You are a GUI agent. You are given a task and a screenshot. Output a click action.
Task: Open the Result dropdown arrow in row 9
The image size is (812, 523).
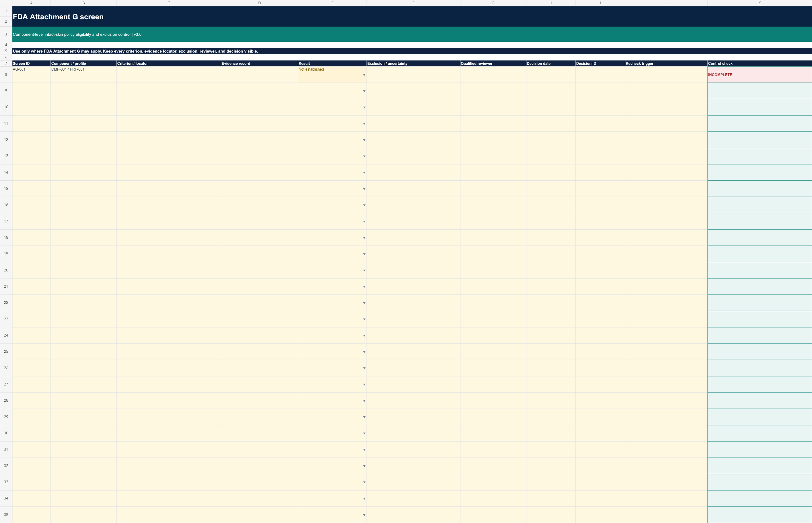click(364, 91)
